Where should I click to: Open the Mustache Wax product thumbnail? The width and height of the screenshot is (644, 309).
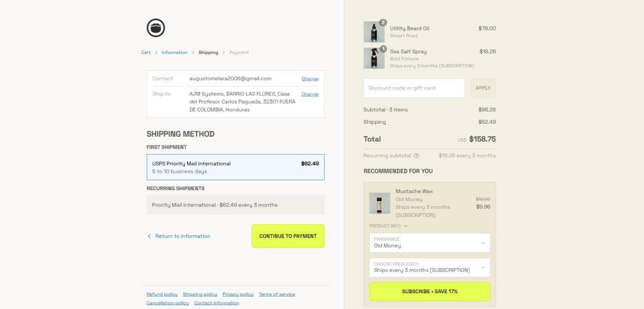coord(380,203)
